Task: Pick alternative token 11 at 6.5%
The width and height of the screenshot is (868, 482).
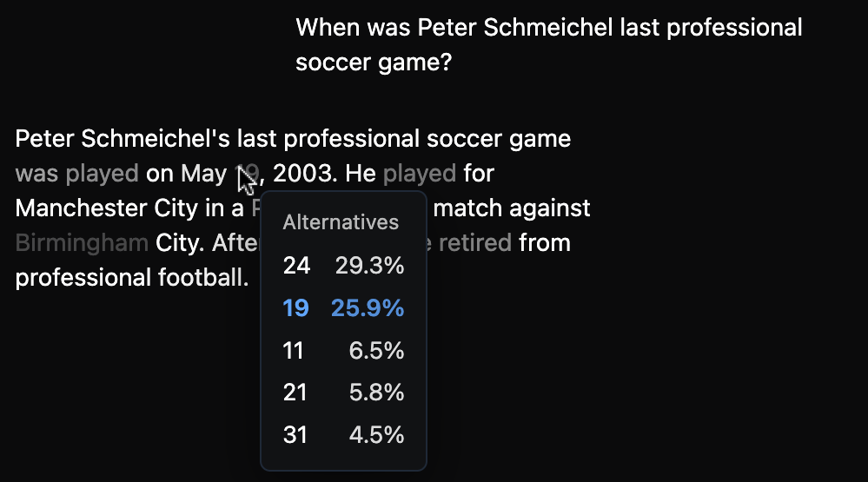Action: (x=343, y=350)
